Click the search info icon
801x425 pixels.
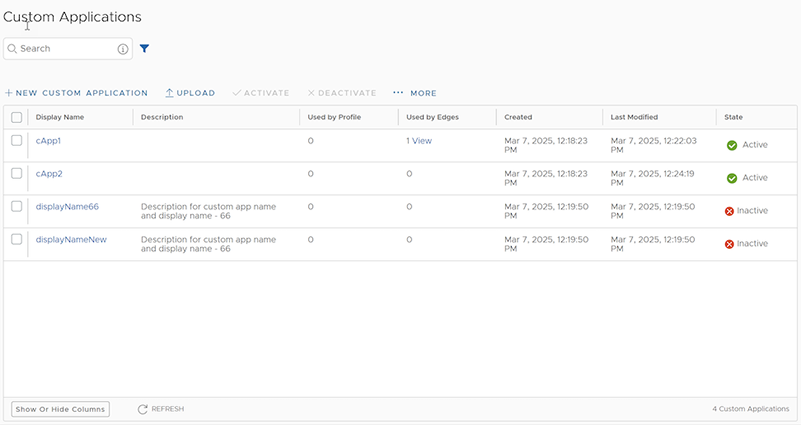click(x=123, y=48)
